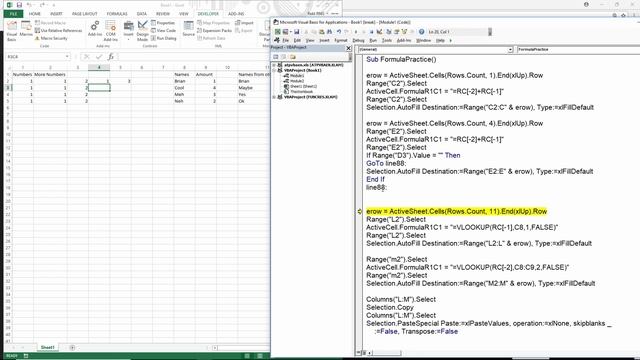Open the FILE tab in Excel
The width and height of the screenshot is (640, 360).
(13, 14)
